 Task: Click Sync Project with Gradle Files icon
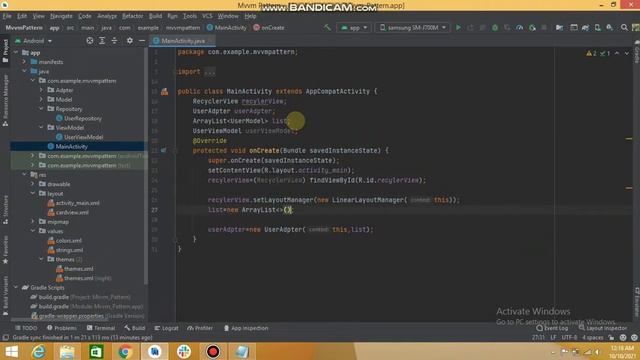[x=585, y=27]
